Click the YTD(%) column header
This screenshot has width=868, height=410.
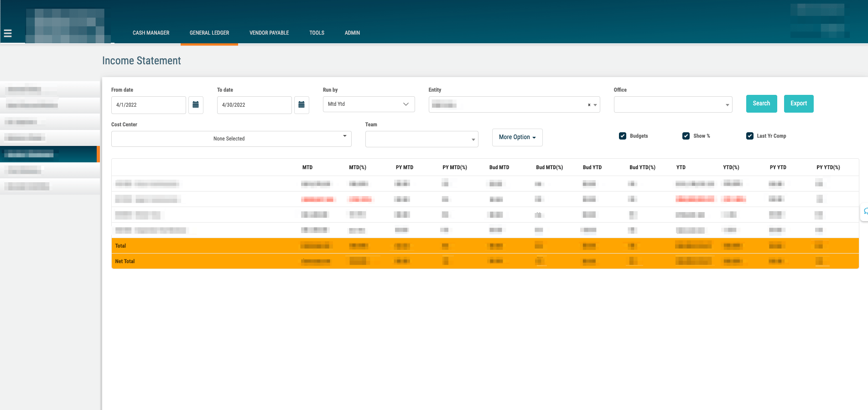731,167
